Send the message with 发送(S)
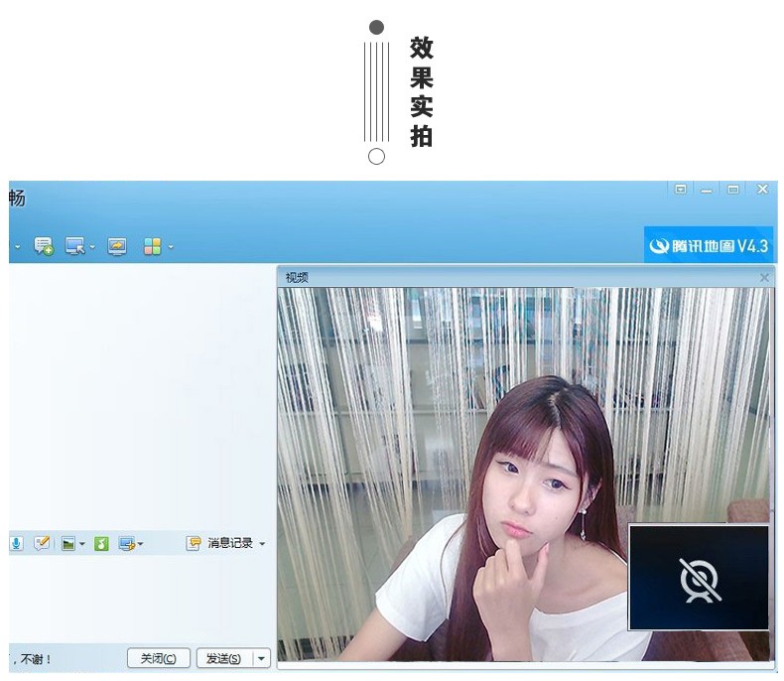The width and height of the screenshot is (784, 681). 224,658
